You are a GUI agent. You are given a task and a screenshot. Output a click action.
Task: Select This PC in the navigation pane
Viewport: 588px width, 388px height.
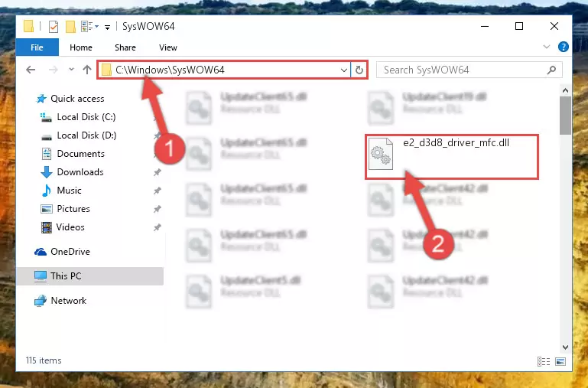click(x=90, y=276)
